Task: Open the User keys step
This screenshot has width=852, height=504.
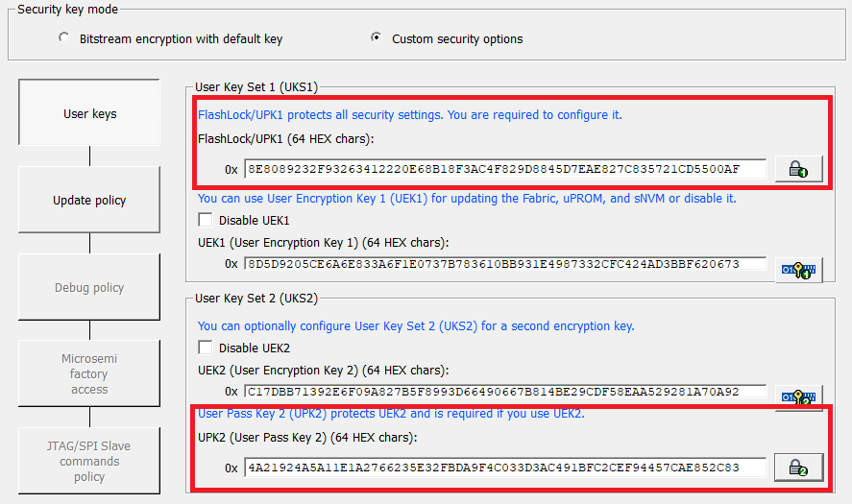Action: 89,113
